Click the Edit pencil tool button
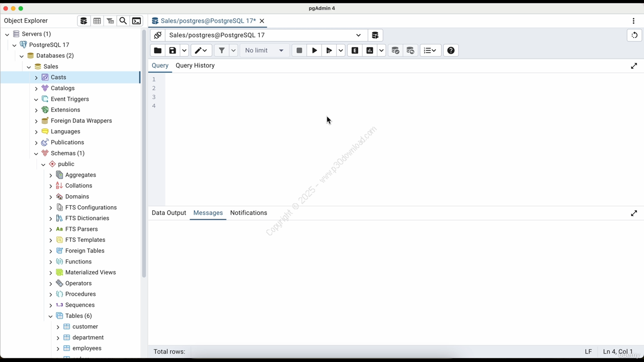Screen dimensions: 644x362 [201, 50]
